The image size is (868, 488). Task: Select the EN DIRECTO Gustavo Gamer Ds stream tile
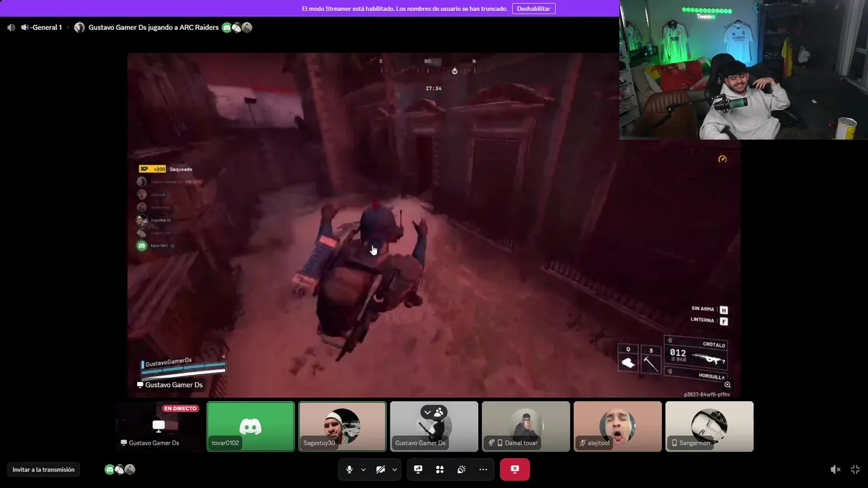pos(159,426)
